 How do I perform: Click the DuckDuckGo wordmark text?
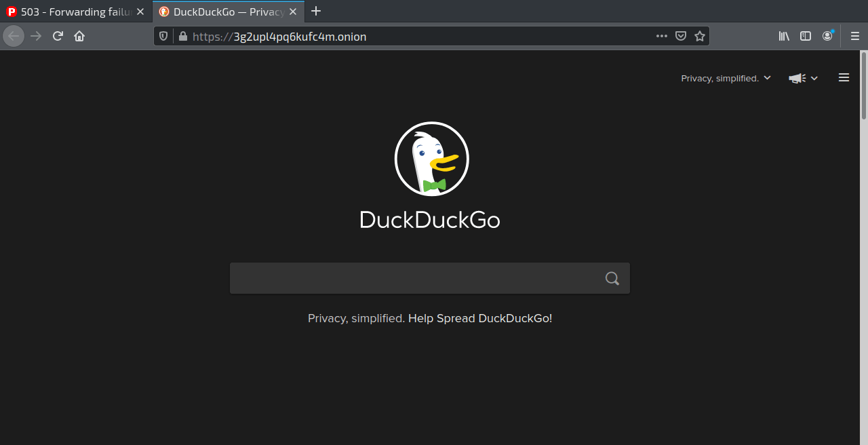pos(430,220)
